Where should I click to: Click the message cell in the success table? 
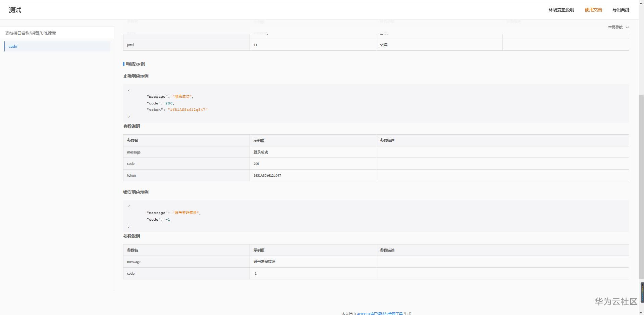[x=186, y=152]
